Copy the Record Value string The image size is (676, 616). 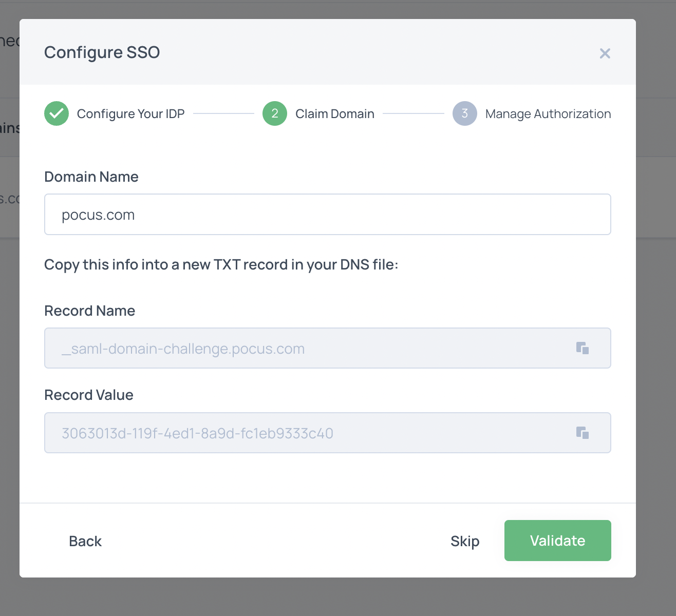583,433
